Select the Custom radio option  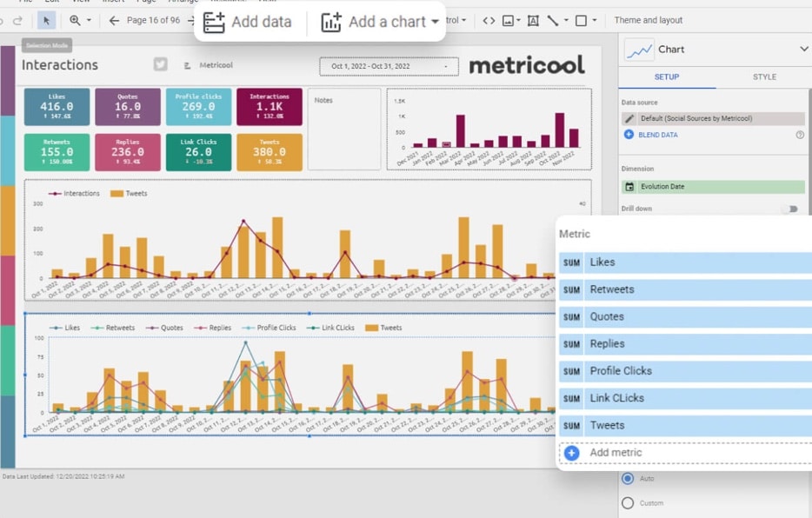click(x=628, y=503)
